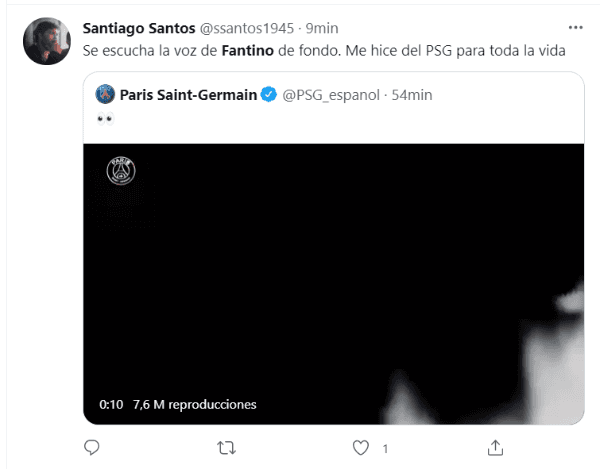600x469 pixels.
Task: Open Santiago Santos's profile picture
Action: [46, 40]
